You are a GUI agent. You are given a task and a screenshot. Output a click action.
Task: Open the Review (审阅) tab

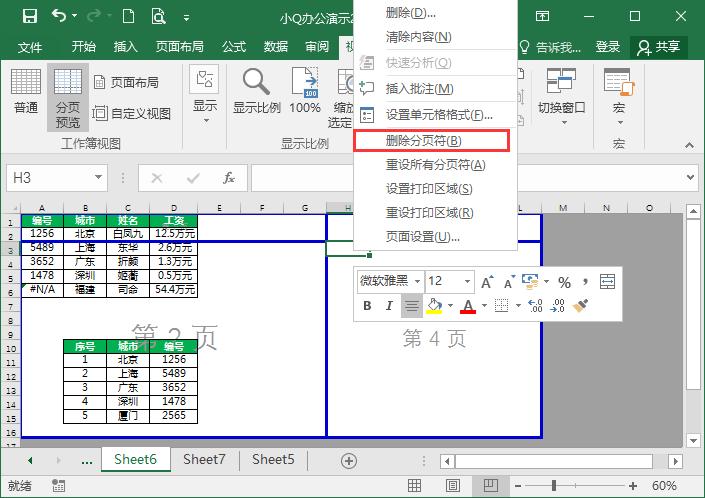pyautogui.click(x=317, y=46)
